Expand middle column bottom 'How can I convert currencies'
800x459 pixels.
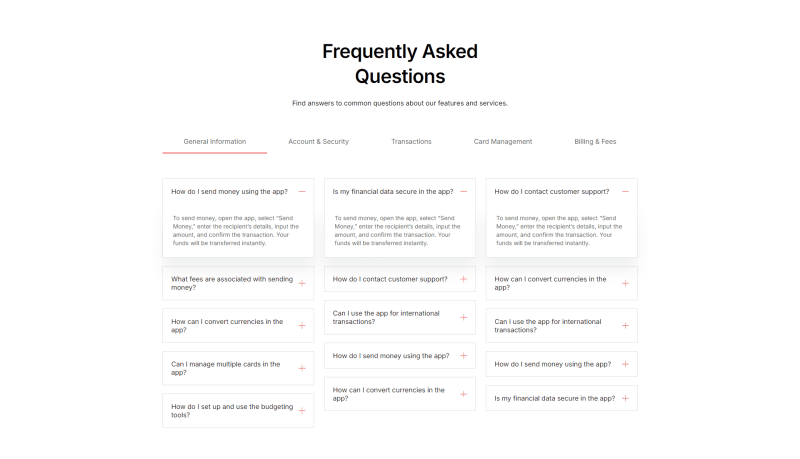click(399, 394)
